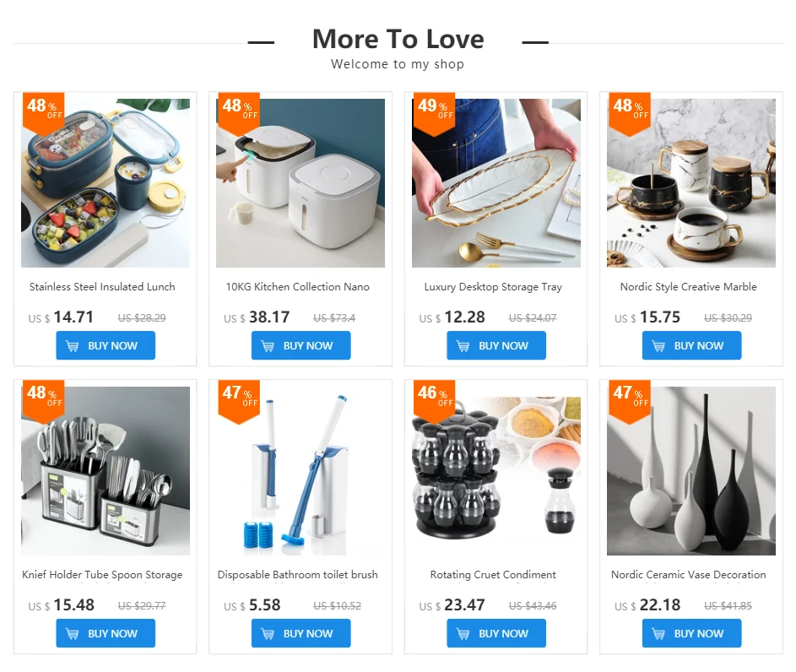796x672 pixels.
Task: Open Disposable Bathroom toilet brush title link
Action: click(297, 575)
